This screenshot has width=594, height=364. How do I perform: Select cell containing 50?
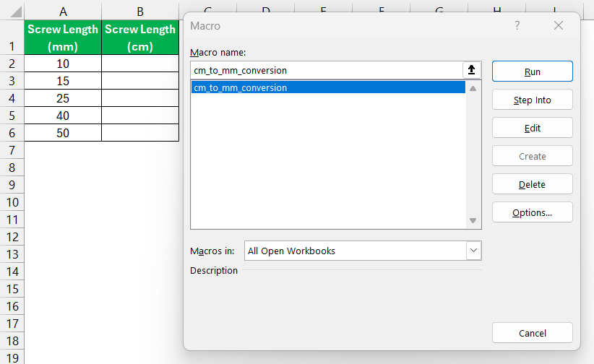[63, 133]
